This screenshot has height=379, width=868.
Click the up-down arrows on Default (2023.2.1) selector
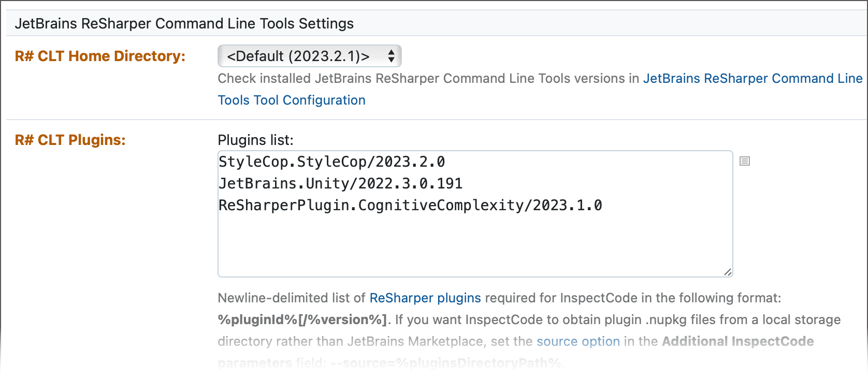click(392, 56)
